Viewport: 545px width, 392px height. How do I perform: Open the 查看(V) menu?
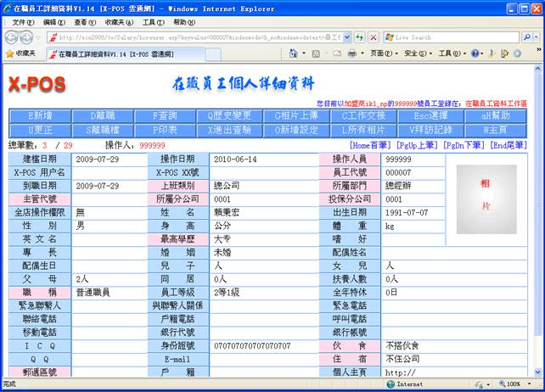[x=85, y=21]
